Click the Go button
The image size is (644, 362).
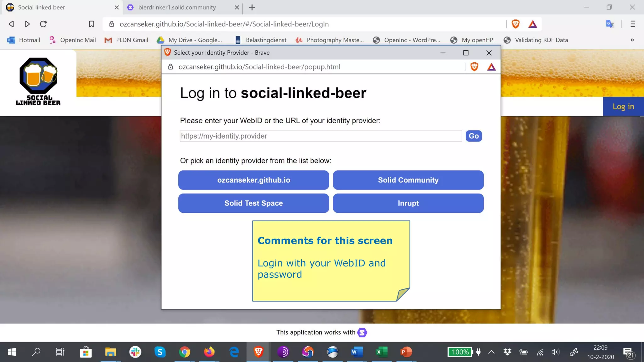click(x=474, y=136)
